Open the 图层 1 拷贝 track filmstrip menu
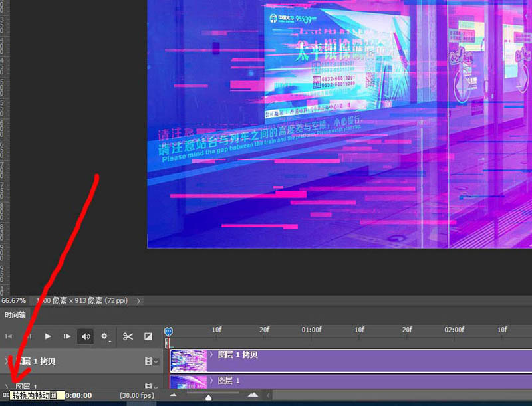The height and width of the screenshot is (406, 532). (x=152, y=361)
